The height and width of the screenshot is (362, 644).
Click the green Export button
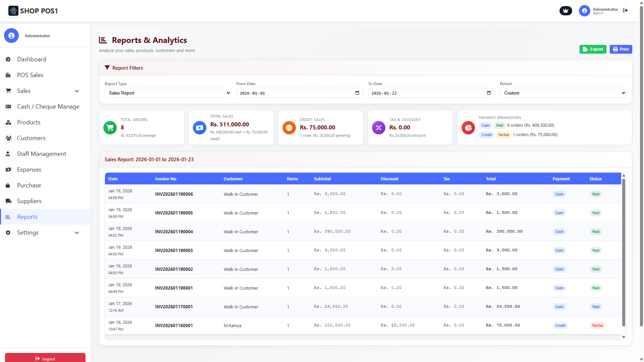(593, 49)
